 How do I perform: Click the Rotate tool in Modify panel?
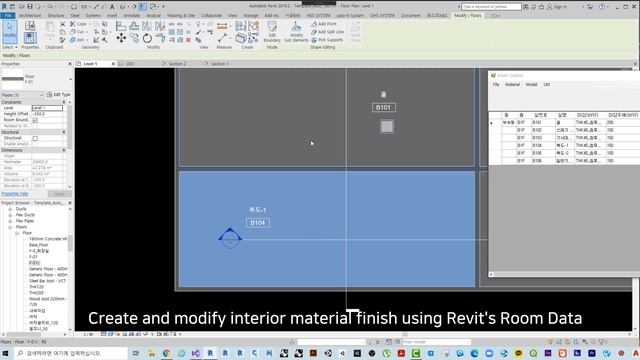pos(147,38)
